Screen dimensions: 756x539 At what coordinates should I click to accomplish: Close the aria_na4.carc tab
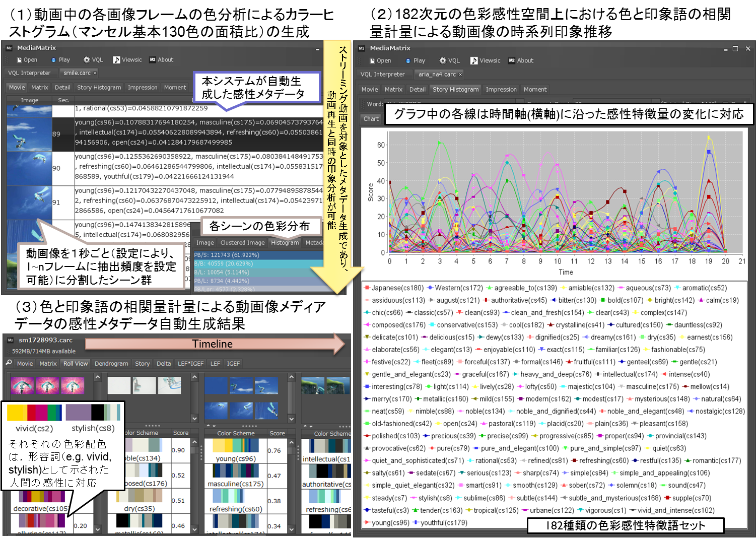pyautogui.click(x=460, y=75)
